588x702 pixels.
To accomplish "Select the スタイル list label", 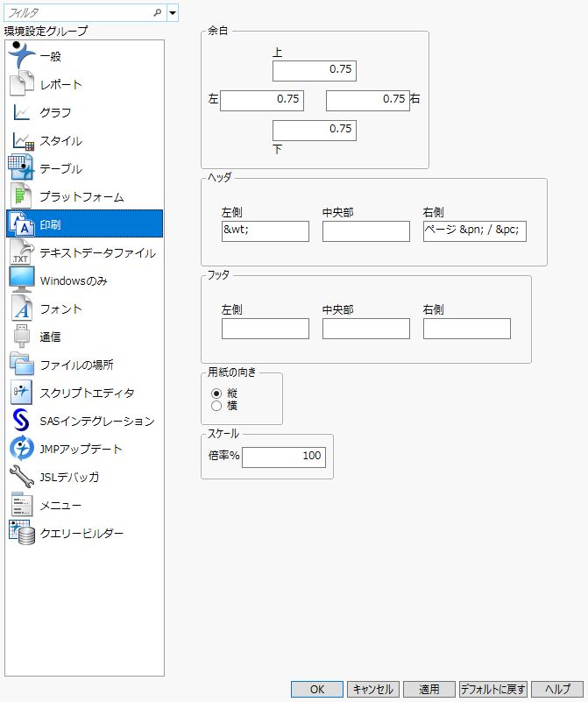I will [60, 140].
